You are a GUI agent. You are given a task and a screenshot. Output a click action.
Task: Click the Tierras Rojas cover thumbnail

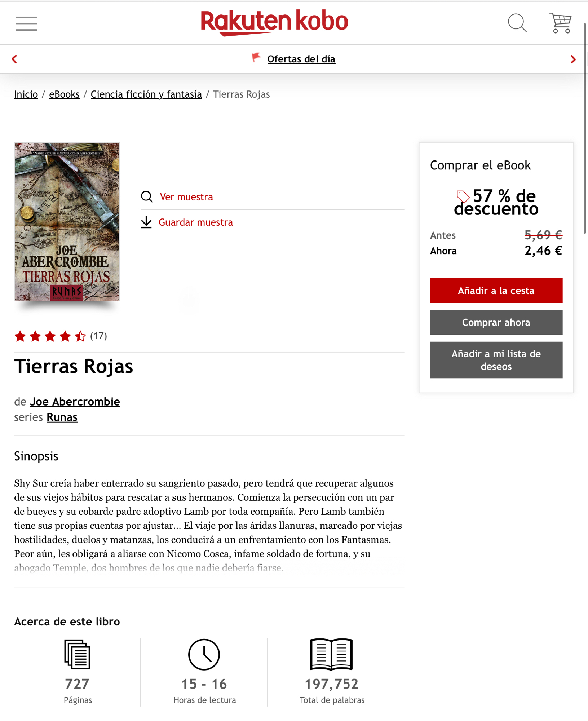point(67,221)
